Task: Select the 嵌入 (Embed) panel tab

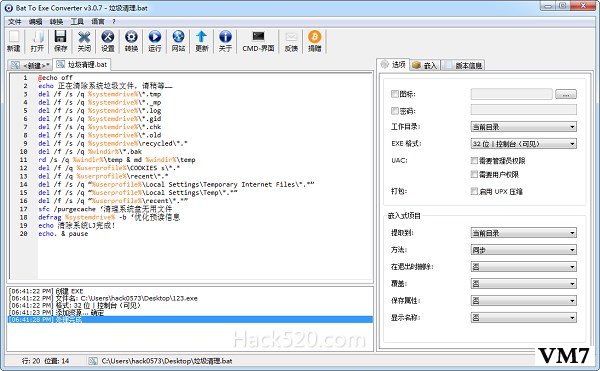Action: point(425,65)
